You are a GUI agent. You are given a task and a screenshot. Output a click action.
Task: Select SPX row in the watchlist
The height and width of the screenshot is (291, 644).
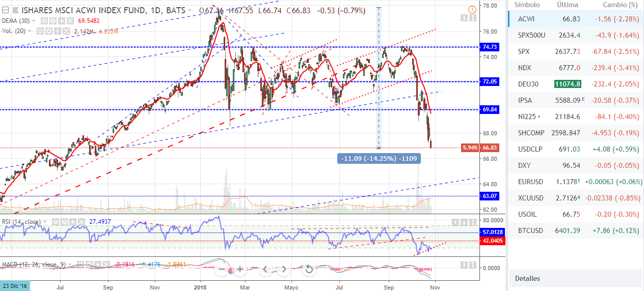(576, 51)
